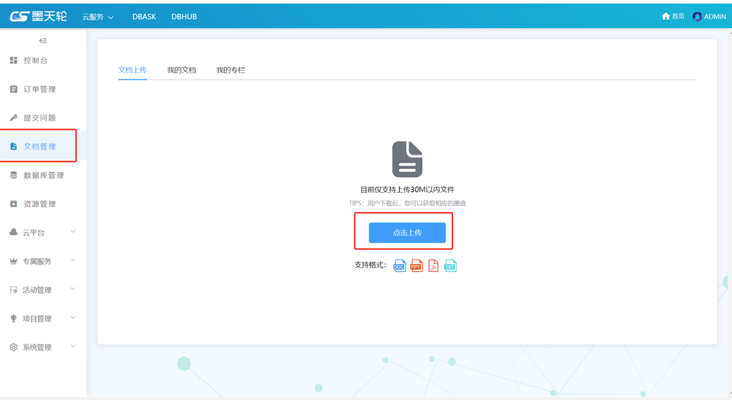Viewport: 732px width, 400px height.
Task: Click the 点击上传 upload button
Action: click(x=407, y=232)
